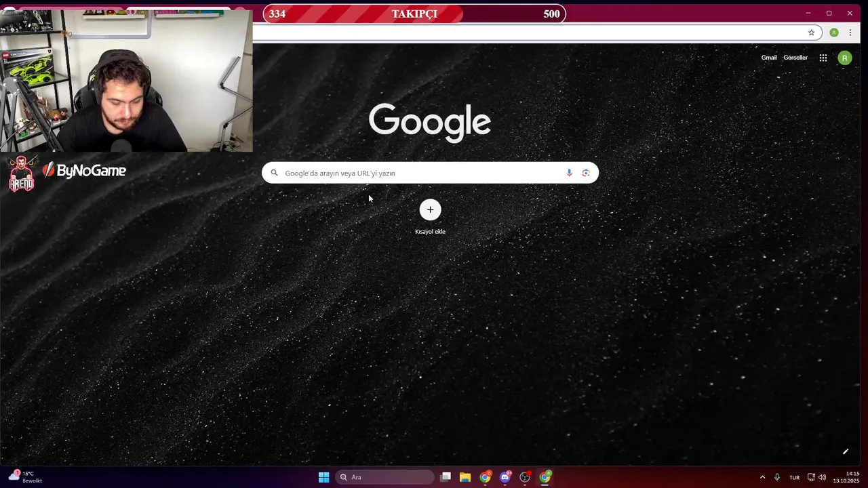Add a shortcut with the plus button

click(x=430, y=209)
